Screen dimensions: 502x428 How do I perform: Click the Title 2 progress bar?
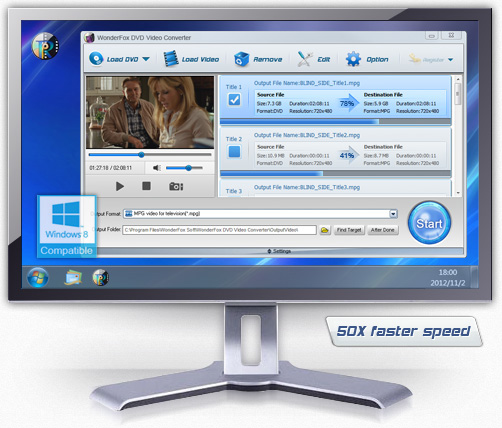(x=336, y=174)
